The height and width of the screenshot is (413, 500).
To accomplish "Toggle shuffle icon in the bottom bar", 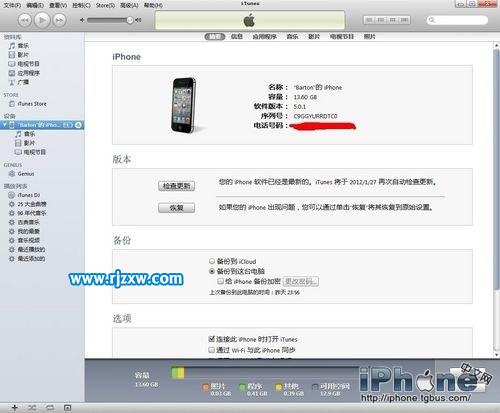I will pos(32,407).
